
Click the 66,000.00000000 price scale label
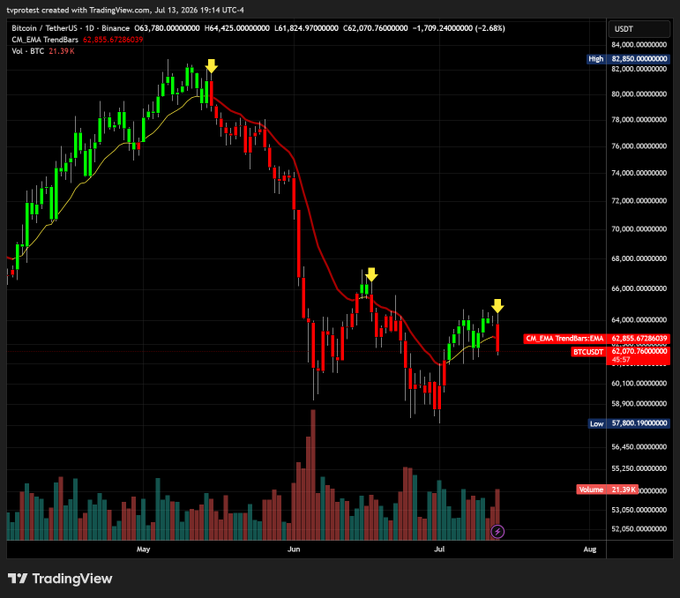(x=639, y=288)
